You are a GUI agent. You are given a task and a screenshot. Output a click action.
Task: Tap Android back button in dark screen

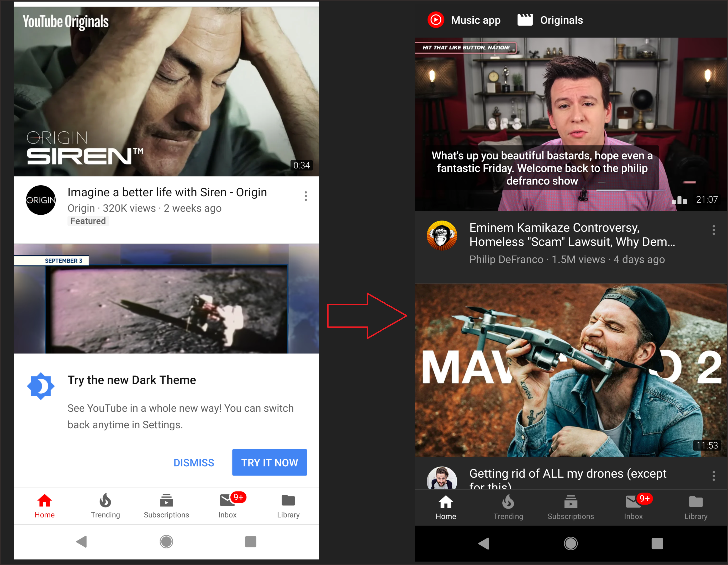tap(484, 544)
